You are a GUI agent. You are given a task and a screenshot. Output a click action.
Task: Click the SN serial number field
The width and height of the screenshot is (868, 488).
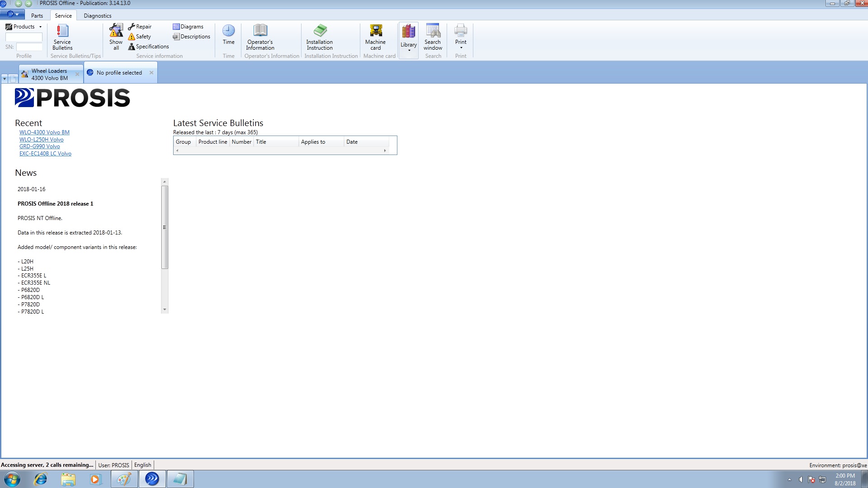pyautogui.click(x=29, y=47)
